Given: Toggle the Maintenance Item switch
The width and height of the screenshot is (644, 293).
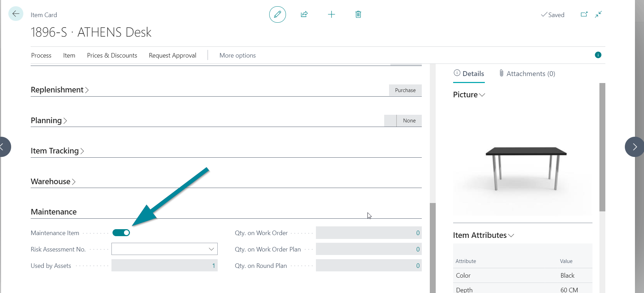Looking at the screenshot, I should coord(121,233).
